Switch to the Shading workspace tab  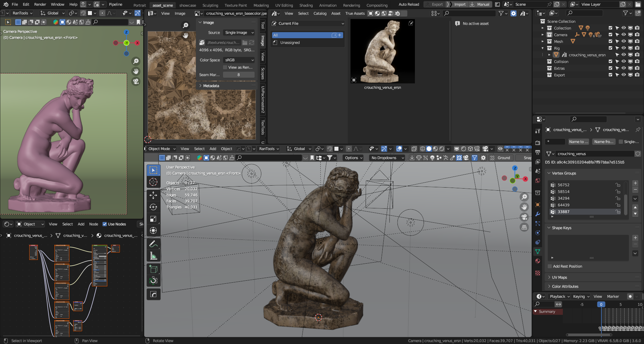click(x=306, y=5)
